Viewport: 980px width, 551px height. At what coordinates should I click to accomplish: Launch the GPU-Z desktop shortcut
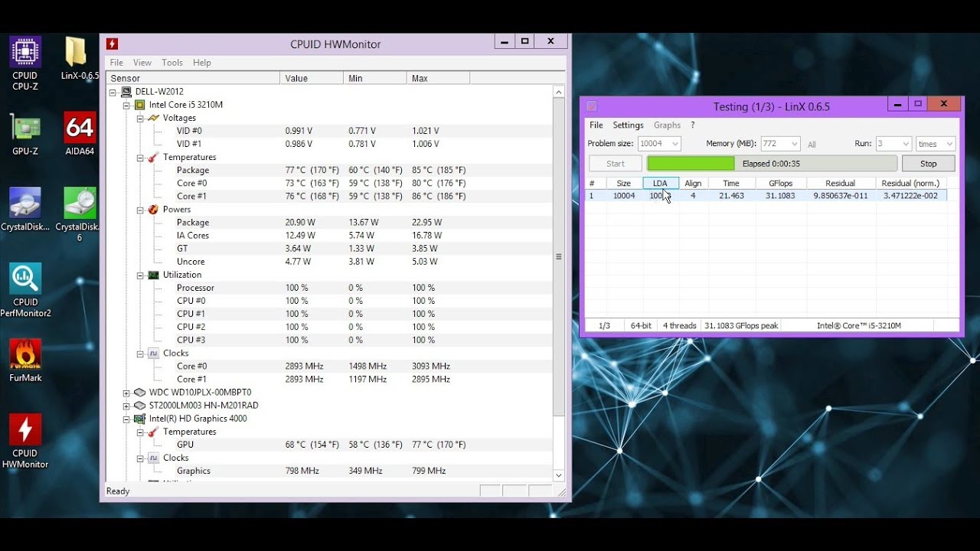[x=25, y=134]
